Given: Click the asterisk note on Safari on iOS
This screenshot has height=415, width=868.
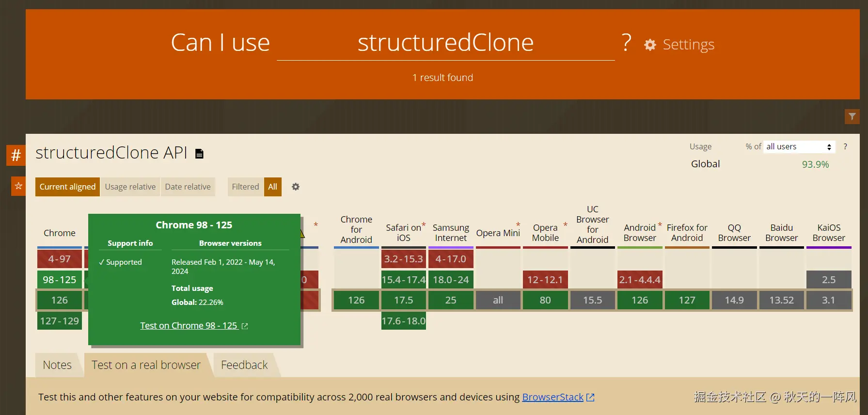Looking at the screenshot, I should click(x=424, y=225).
